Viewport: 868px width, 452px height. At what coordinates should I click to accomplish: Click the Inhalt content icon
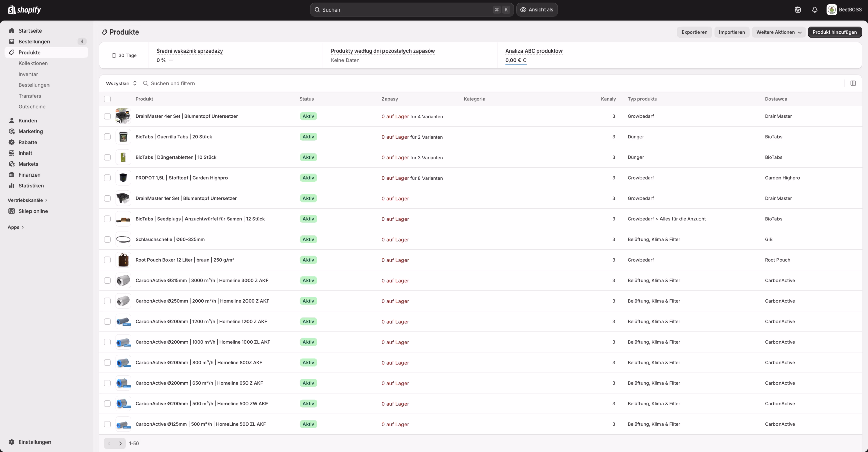click(12, 153)
